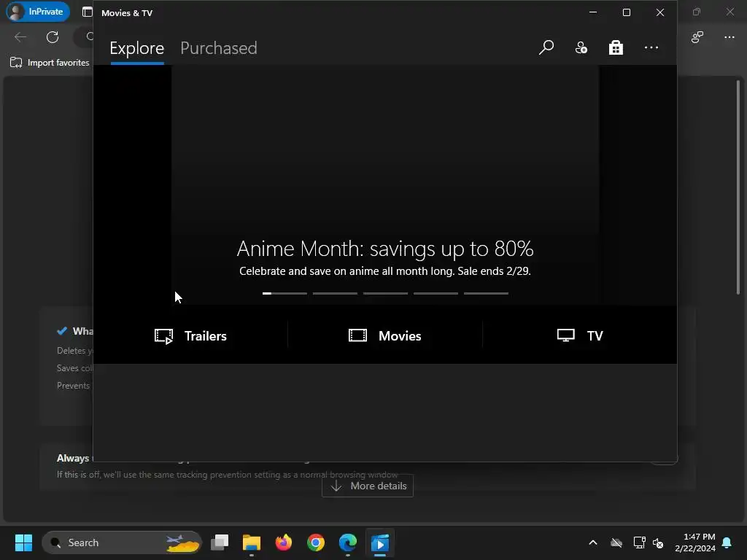Open File Explorer from the taskbar
The image size is (747, 560).
tap(252, 542)
